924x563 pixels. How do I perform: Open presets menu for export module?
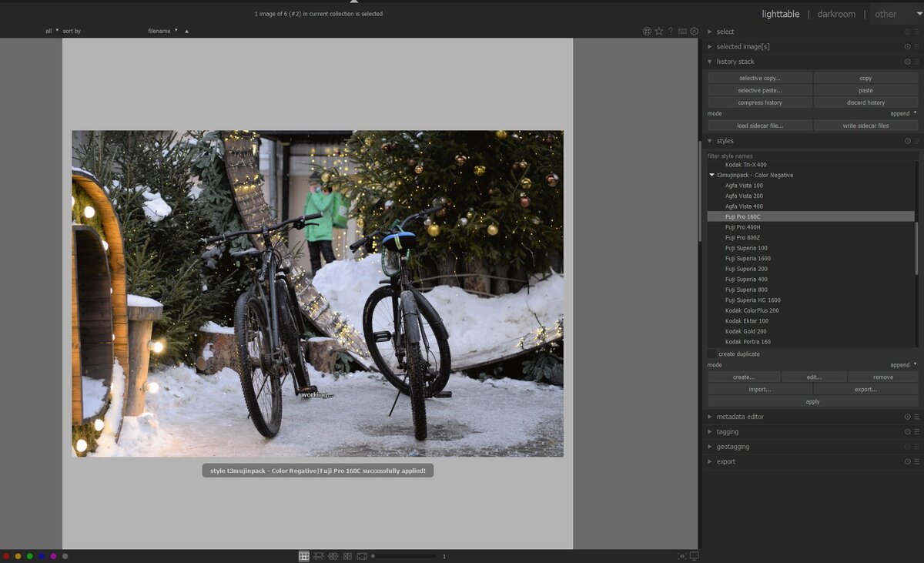pos(916,462)
